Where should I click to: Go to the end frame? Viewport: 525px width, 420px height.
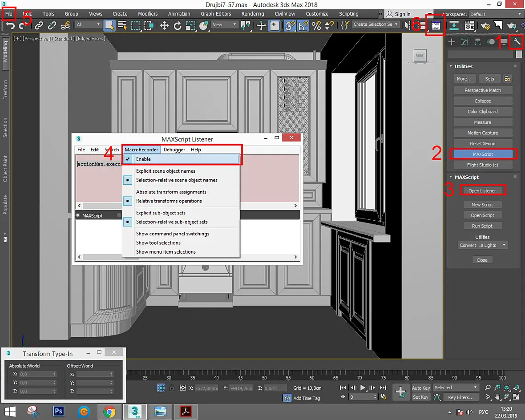pyautogui.click(x=383, y=388)
